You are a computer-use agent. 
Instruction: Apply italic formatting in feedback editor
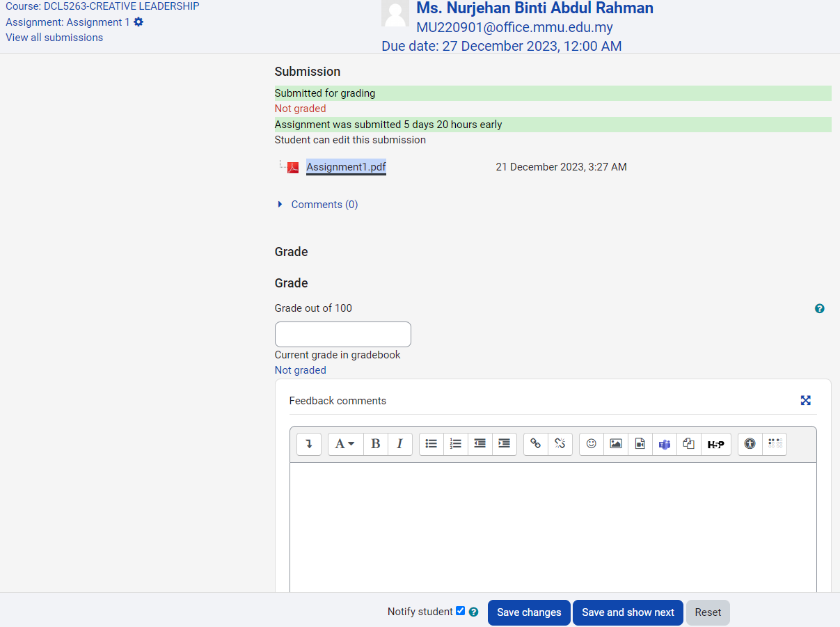399,444
